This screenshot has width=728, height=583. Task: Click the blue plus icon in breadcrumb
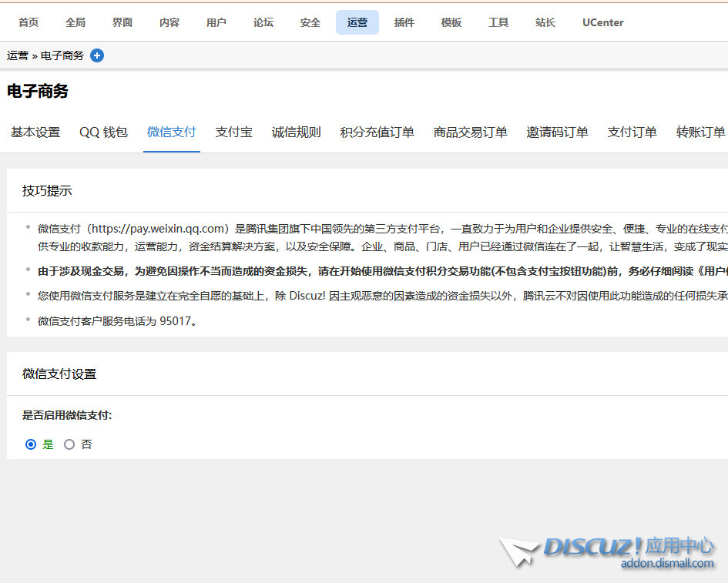coord(96,55)
